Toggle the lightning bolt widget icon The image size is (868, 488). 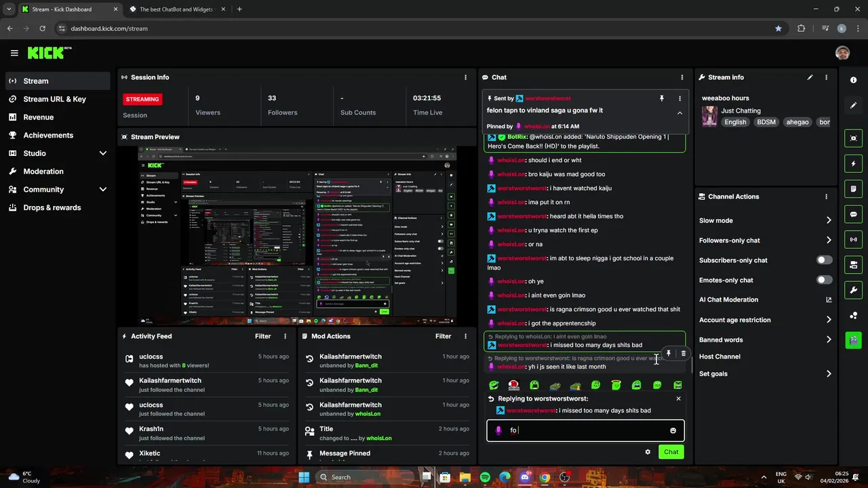(853, 163)
